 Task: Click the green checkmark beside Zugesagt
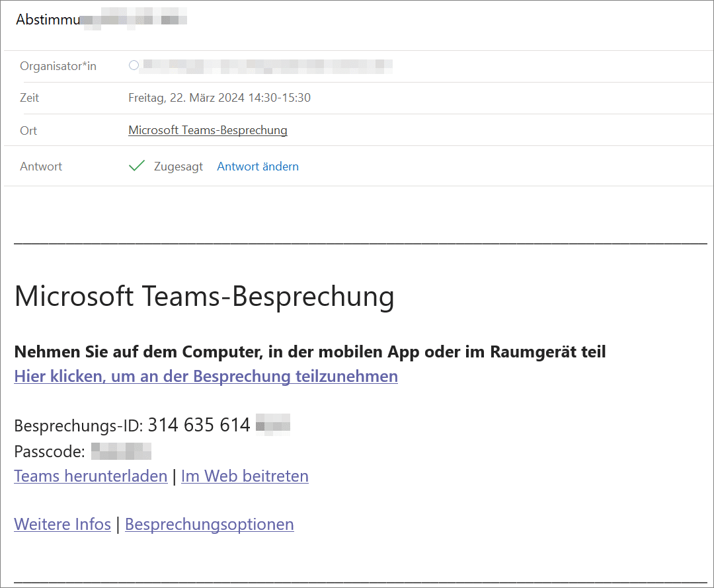pos(137,166)
